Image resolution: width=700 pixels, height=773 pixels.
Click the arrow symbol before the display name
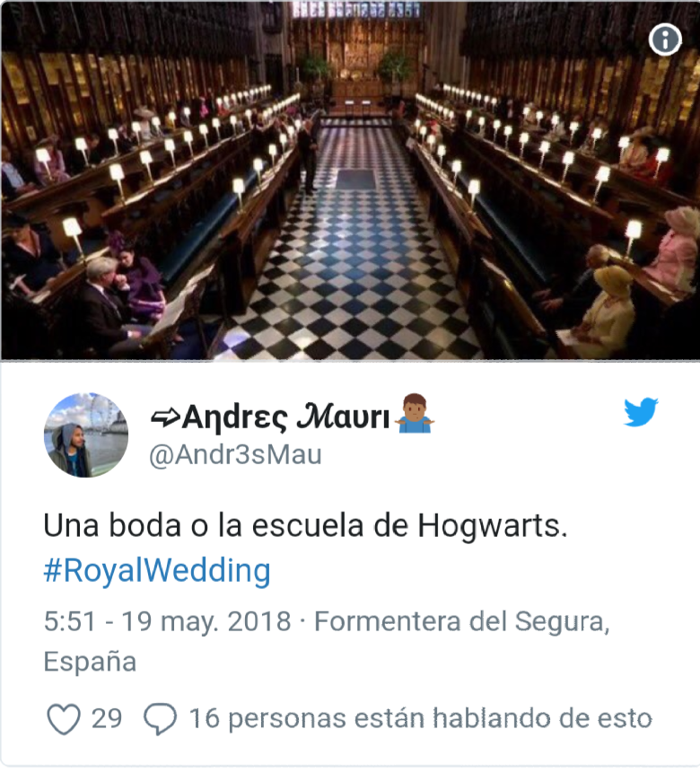165,417
